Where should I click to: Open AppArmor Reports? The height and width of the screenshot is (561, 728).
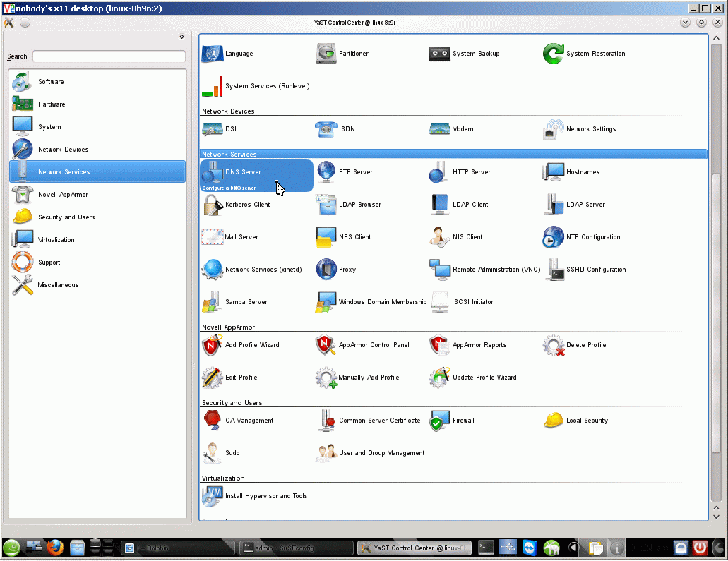tap(468, 345)
